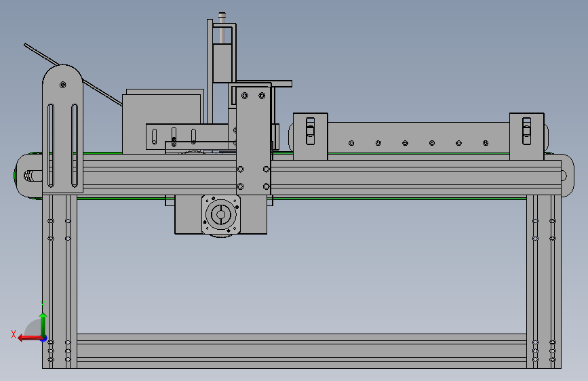The image size is (588, 381).
Task: Select the main horizontal extrusion beam right of the carriage
Action: coord(416,178)
